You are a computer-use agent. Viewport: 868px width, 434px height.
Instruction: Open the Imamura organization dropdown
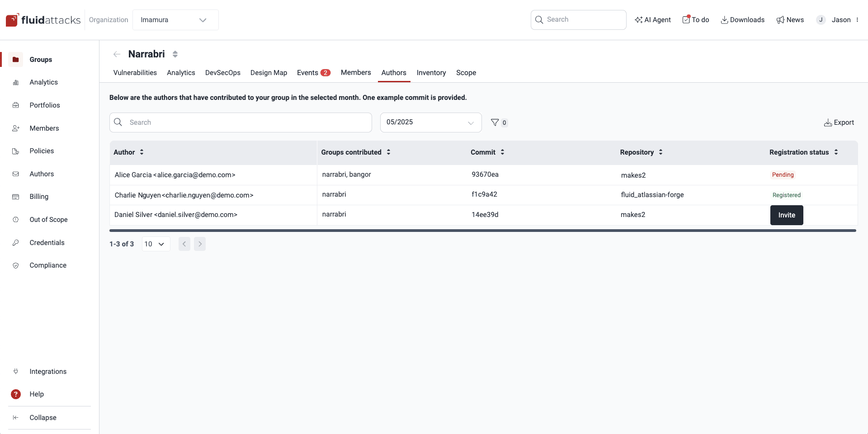(175, 20)
